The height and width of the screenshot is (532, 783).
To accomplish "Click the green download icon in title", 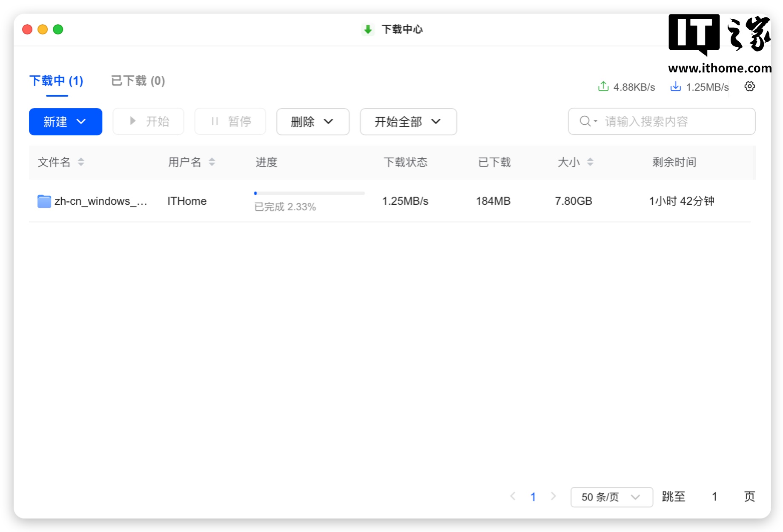I will click(368, 29).
